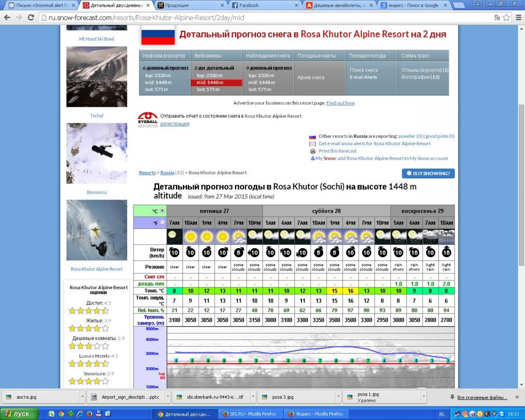The width and height of the screenshot is (525, 420).
Task: Open the Chrome menu button
Action: point(518,17)
